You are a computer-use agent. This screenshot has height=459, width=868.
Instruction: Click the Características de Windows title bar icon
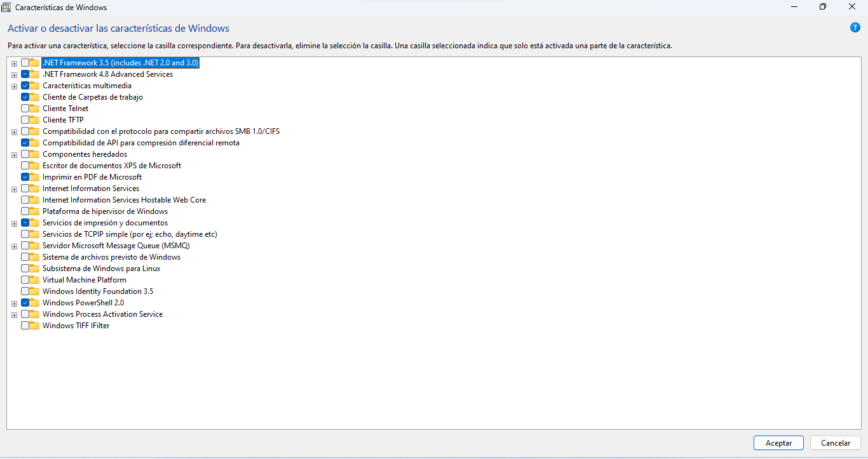tap(6, 7)
